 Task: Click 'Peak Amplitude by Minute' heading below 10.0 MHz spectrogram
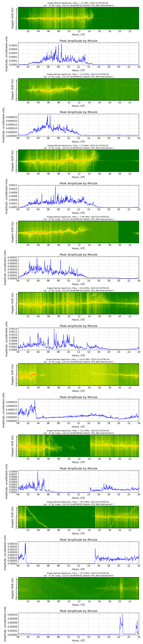[79, 326]
